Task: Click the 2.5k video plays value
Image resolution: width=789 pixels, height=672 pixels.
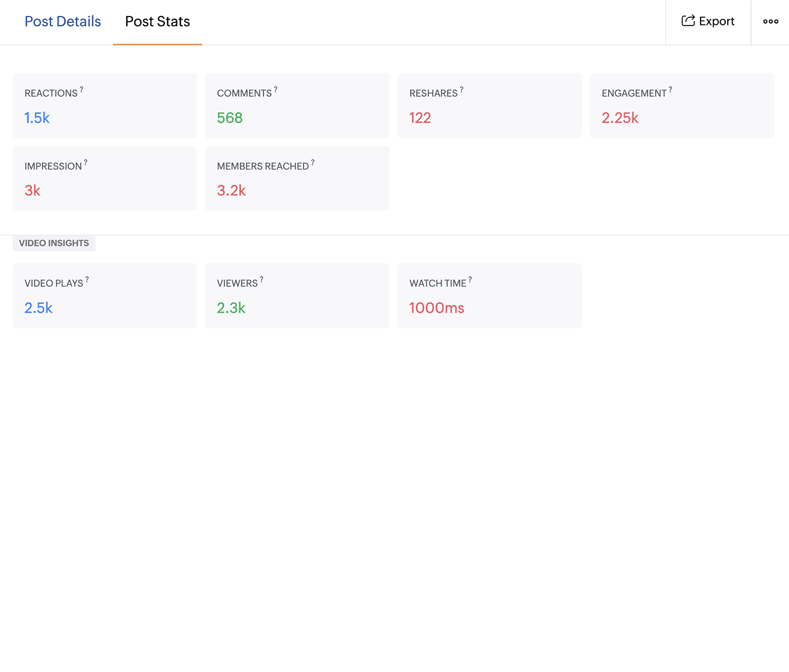Action: (x=39, y=308)
